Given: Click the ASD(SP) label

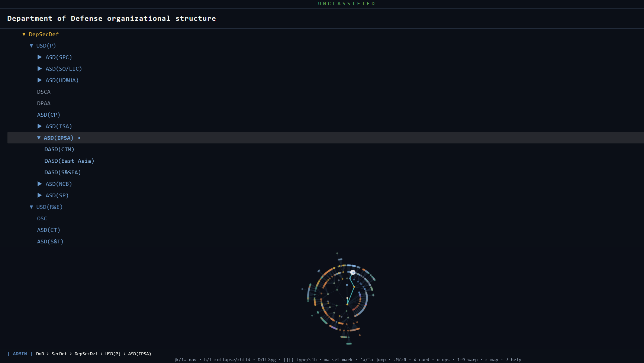Looking at the screenshot, I should (x=57, y=195).
